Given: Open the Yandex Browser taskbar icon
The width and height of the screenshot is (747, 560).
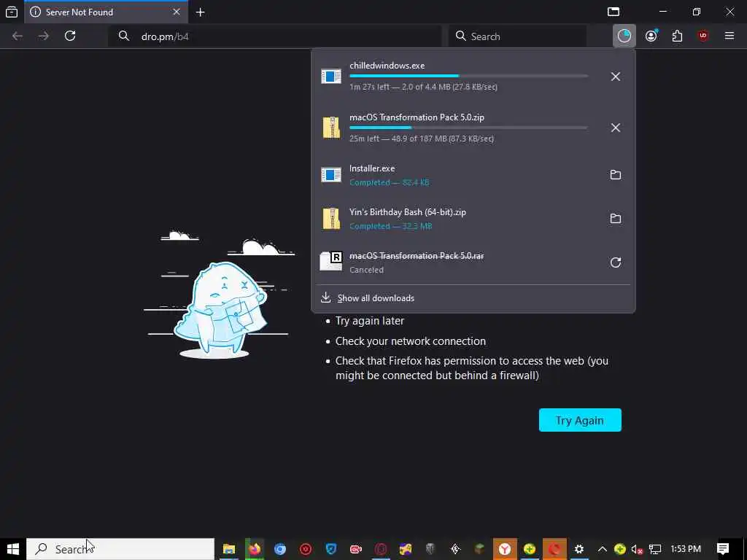Looking at the screenshot, I should 505,549.
